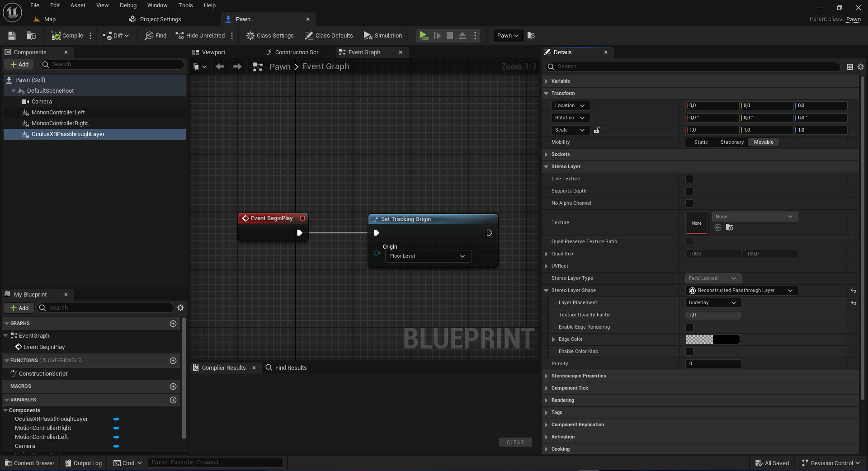Screen dimensions: 868x471
Task: Open the Origin Floor Level dropdown
Action: 428,256
